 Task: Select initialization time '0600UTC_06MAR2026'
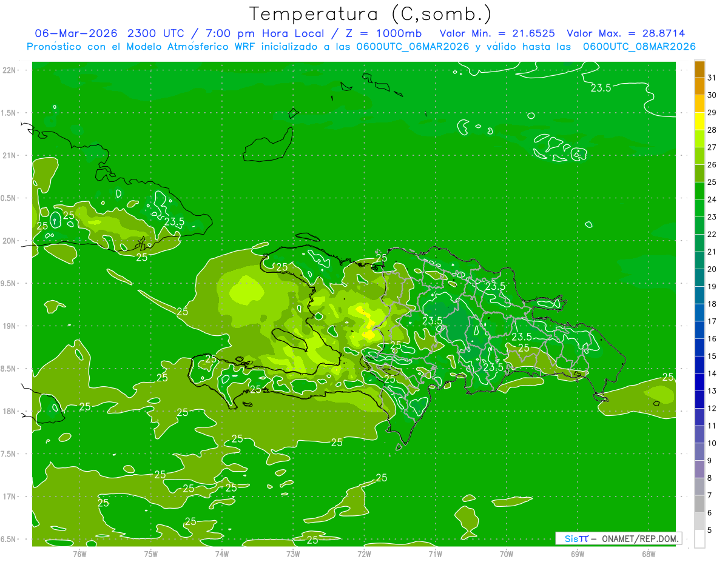413,47
